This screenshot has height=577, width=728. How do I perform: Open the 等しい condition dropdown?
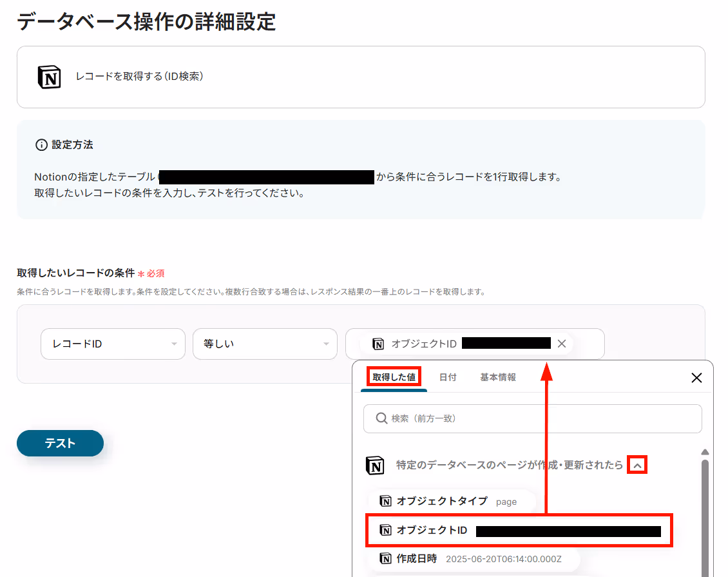pos(265,344)
